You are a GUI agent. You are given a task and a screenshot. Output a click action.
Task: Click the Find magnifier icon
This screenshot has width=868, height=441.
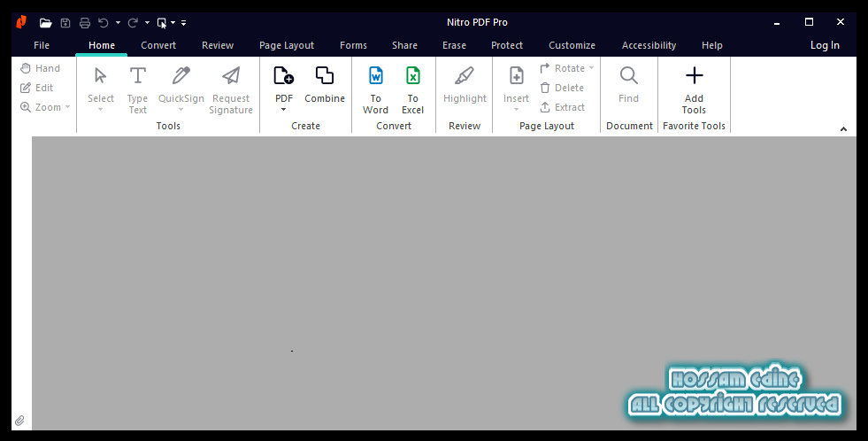(x=629, y=76)
